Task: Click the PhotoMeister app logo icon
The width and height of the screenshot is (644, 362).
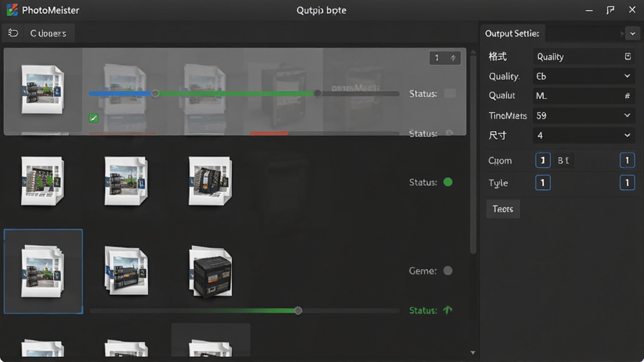Action: coord(12,10)
